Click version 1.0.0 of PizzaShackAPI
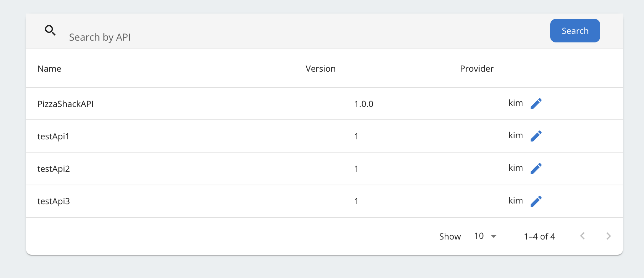 click(x=363, y=104)
